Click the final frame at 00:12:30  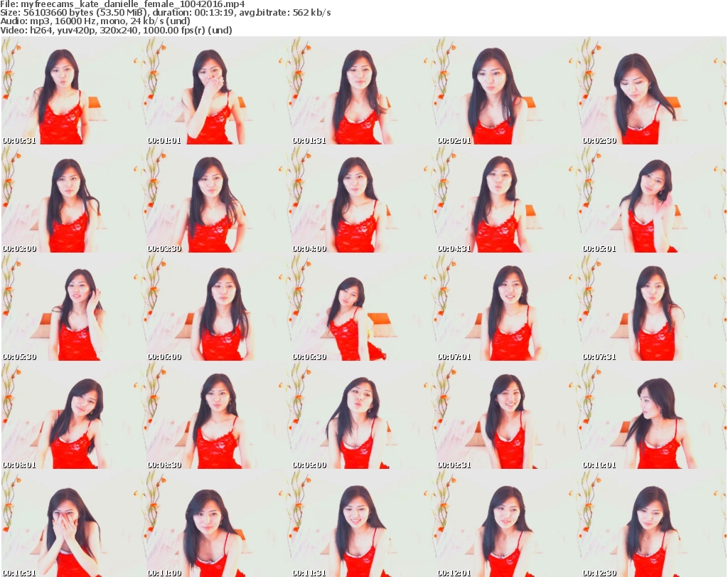[x=654, y=524]
